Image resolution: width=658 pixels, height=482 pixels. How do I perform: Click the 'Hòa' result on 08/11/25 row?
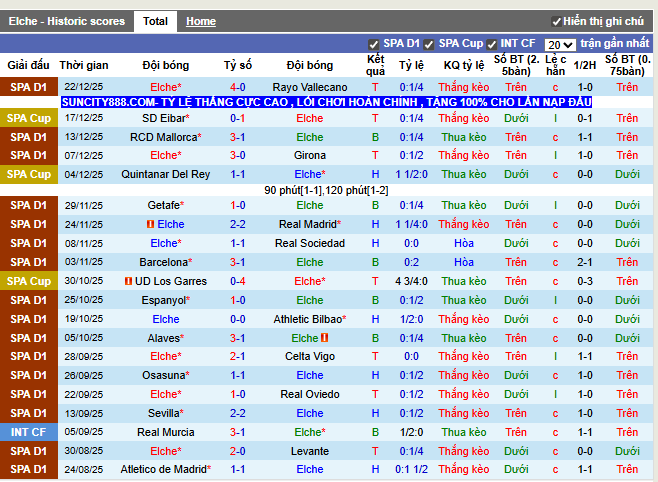tap(464, 243)
